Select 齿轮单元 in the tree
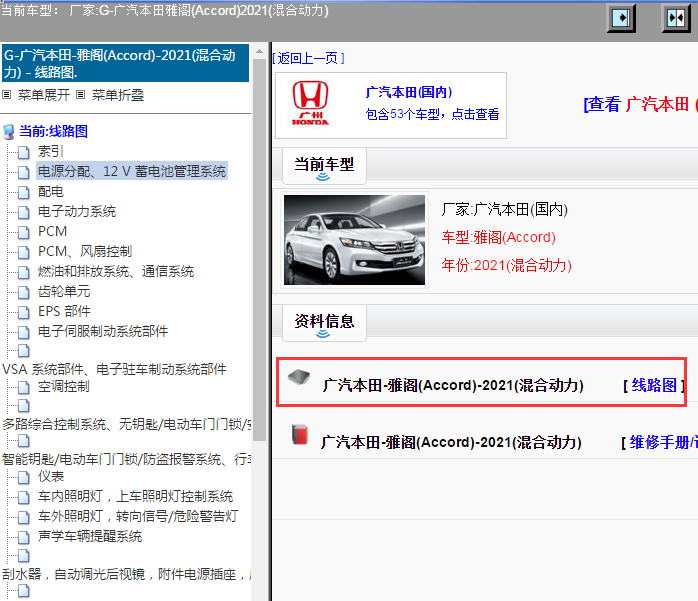 (64, 292)
